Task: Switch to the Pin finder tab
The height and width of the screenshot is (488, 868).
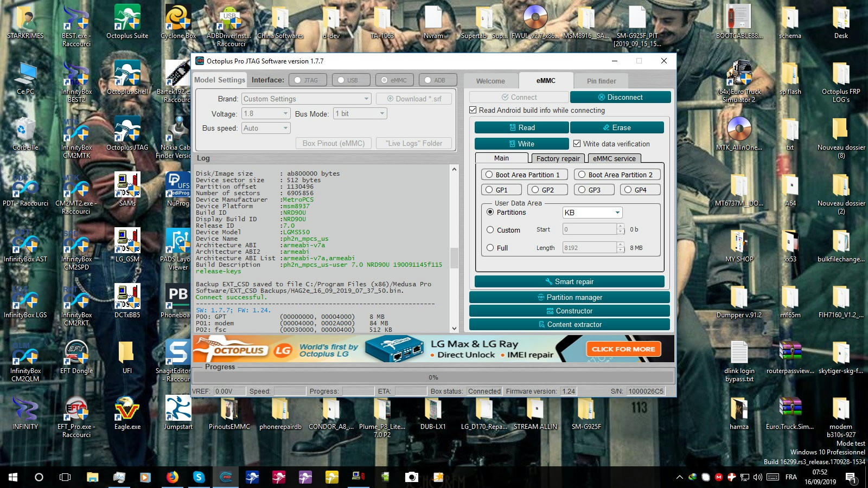Action: point(601,81)
